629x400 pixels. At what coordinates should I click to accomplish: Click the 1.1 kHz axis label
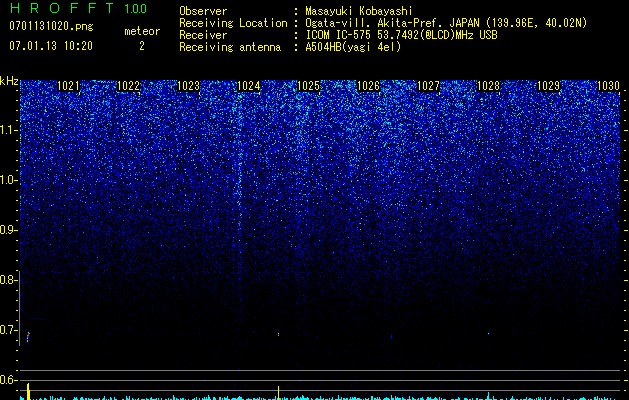(8, 130)
